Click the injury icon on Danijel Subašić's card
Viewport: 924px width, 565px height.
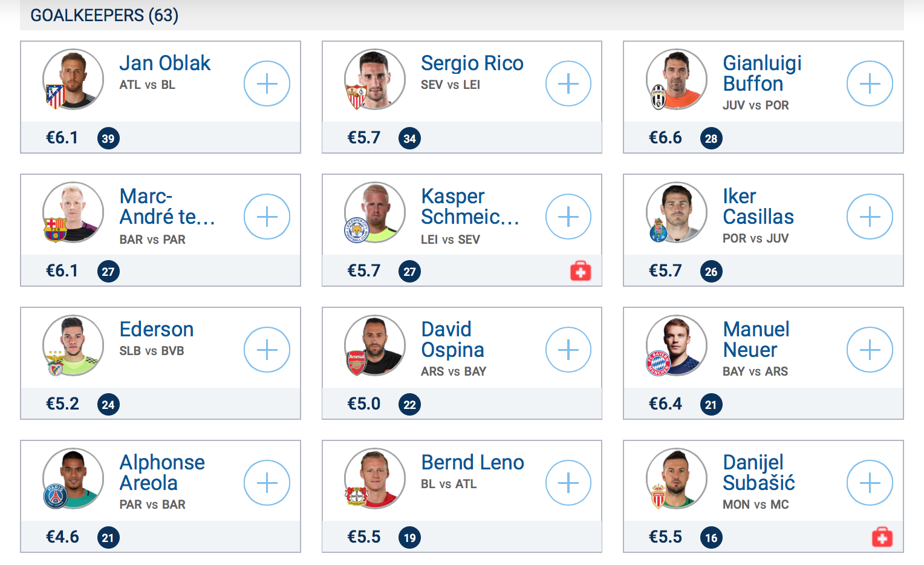coord(882,538)
